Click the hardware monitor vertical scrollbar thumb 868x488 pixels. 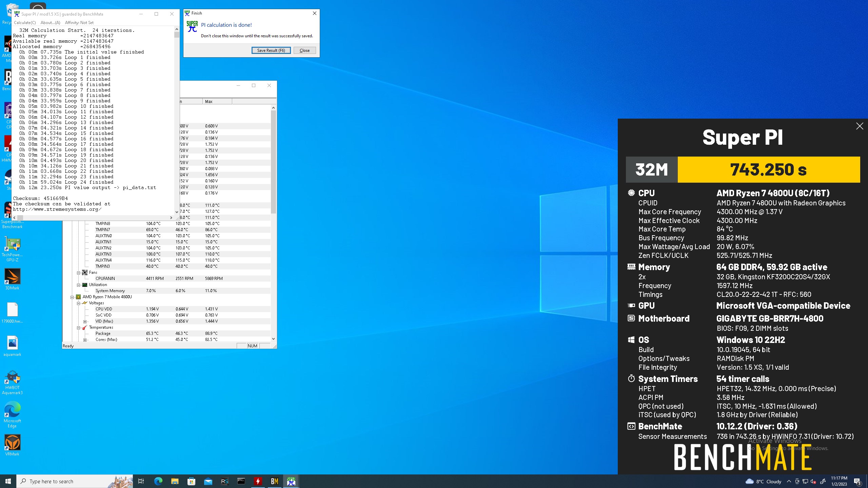[x=273, y=162]
